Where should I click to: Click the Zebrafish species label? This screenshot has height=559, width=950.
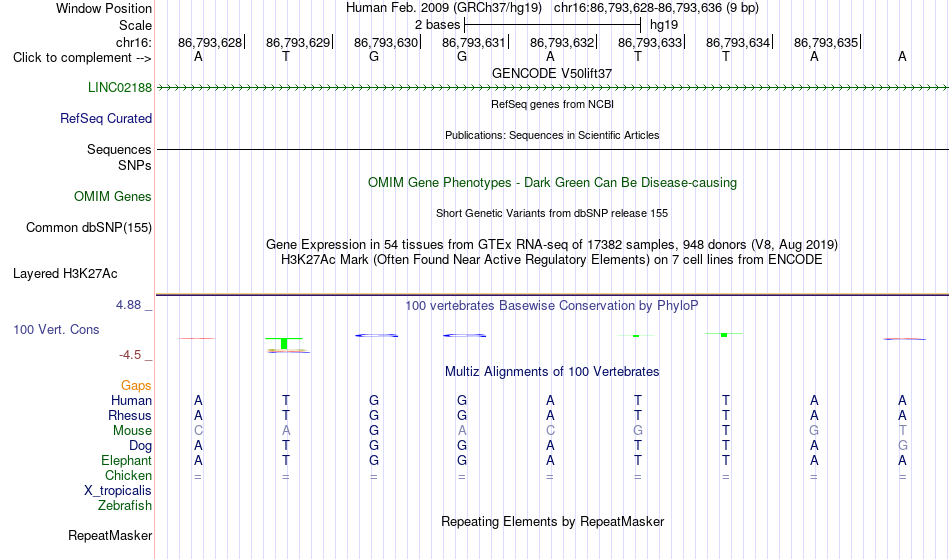tap(125, 505)
